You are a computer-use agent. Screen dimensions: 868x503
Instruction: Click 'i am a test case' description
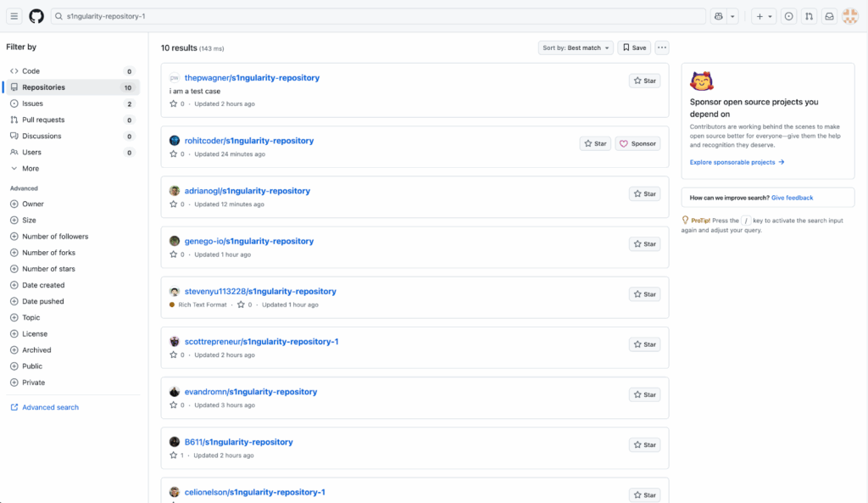coord(195,92)
